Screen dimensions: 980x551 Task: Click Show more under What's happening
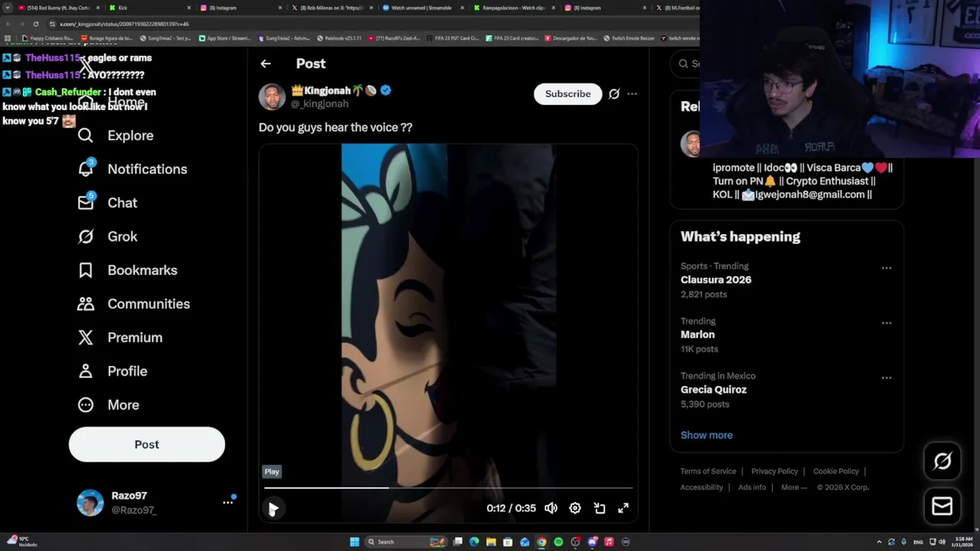click(707, 435)
